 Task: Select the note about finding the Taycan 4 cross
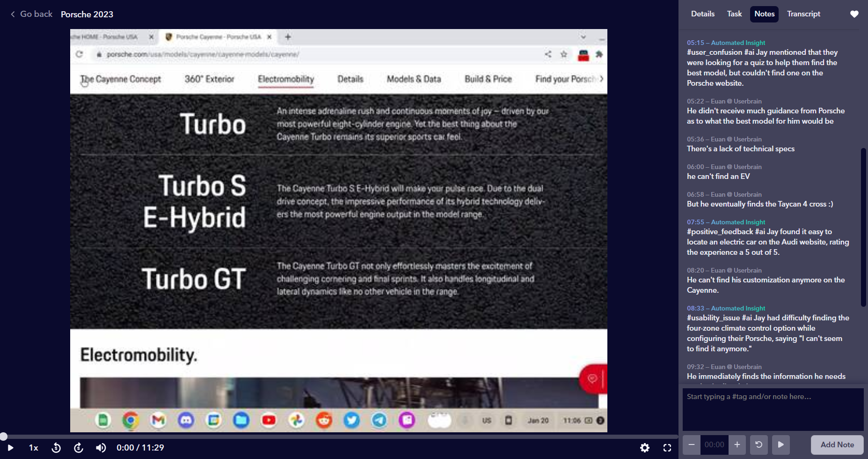point(760,204)
